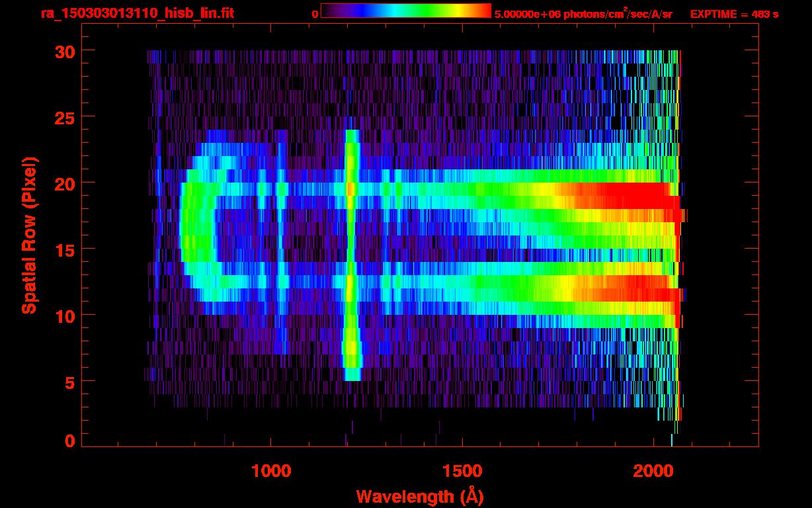Click the EXPTIME = 483 s text
Screen dimensions: 812x508
[x=734, y=14]
